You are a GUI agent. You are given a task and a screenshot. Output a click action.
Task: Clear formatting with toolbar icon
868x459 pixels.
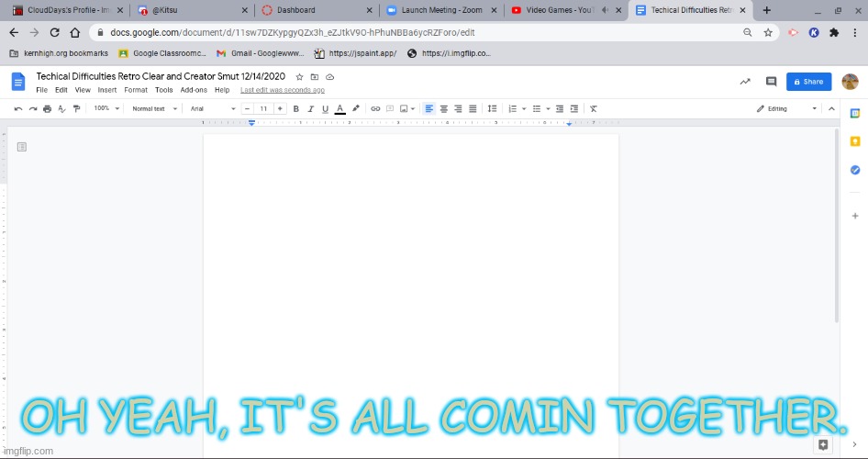coord(594,108)
